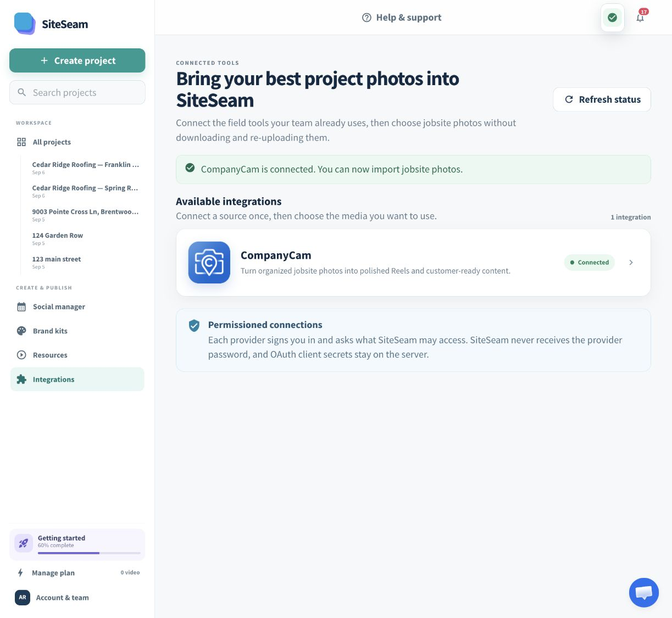672x618 pixels.
Task: Click the CompanyCam integration title
Action: click(x=276, y=255)
